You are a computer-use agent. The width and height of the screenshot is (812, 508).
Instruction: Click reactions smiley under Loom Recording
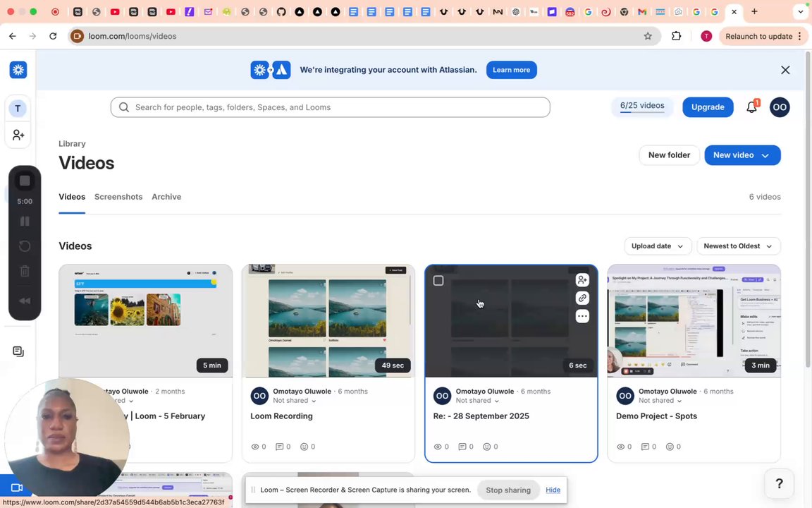pyautogui.click(x=304, y=447)
